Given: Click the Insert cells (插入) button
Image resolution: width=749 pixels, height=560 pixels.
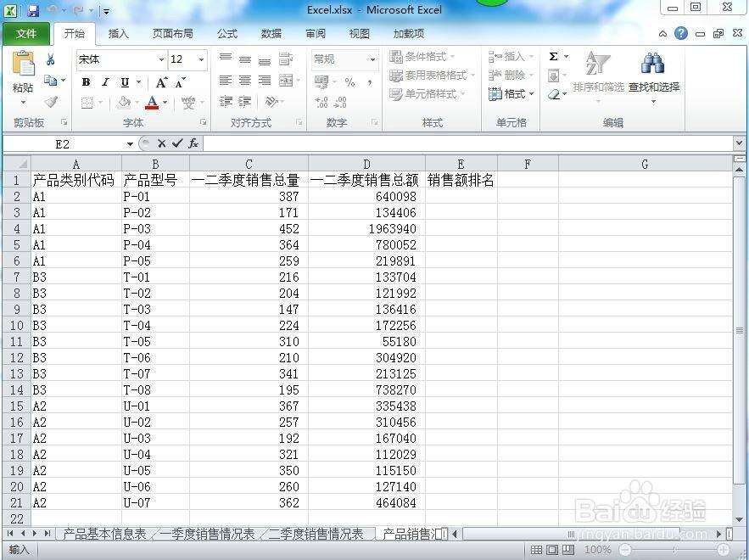Looking at the screenshot, I should click(511, 57).
